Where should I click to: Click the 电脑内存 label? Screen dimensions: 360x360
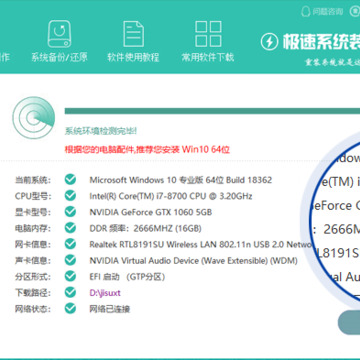(x=33, y=229)
